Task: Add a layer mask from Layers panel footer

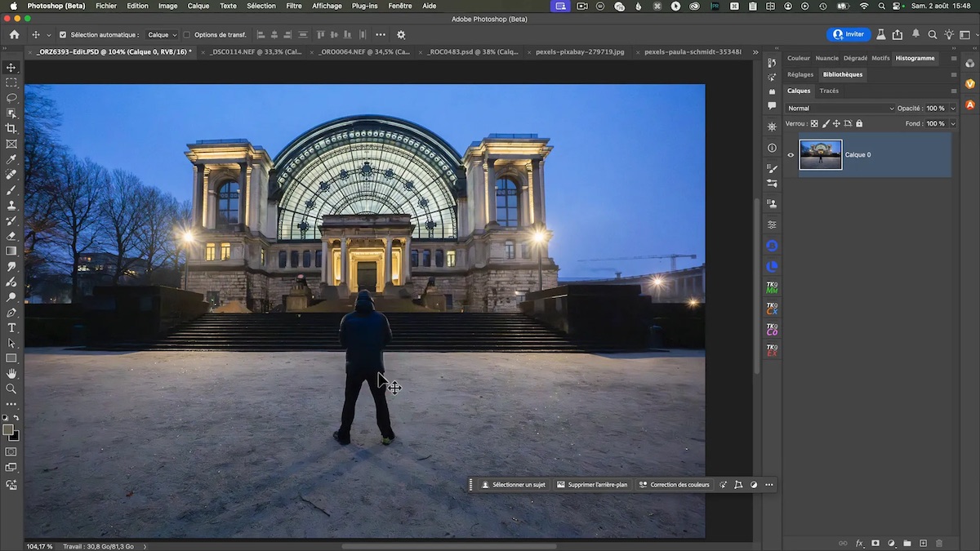Action: click(x=875, y=543)
